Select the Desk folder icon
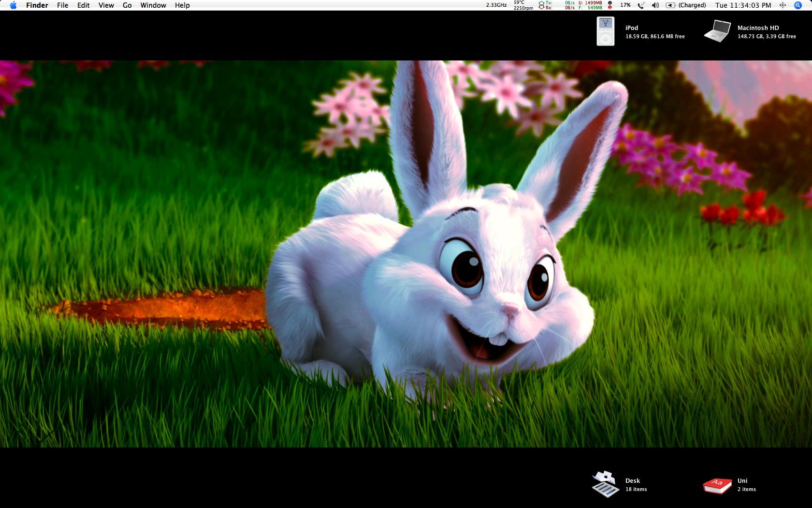This screenshot has height=508, width=812. coord(605,484)
